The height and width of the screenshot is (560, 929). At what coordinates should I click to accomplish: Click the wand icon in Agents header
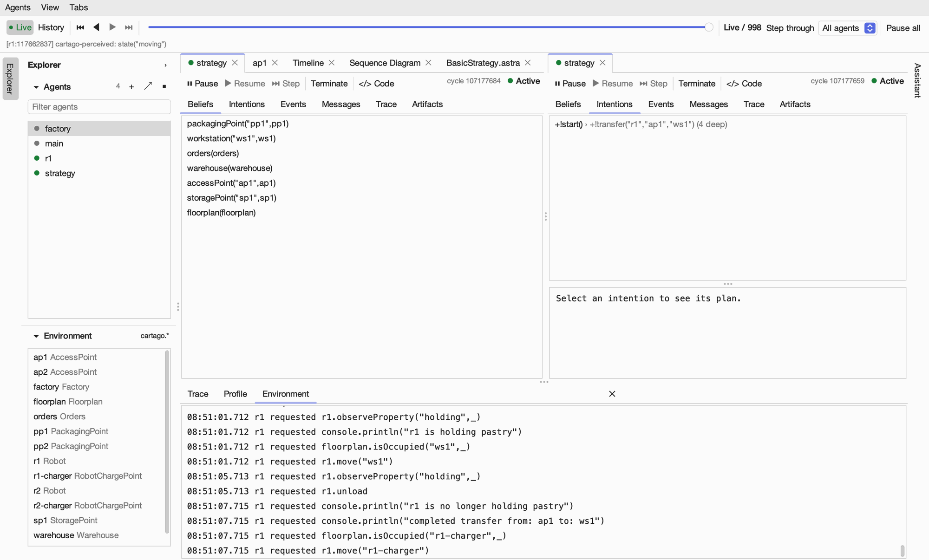[x=148, y=86]
